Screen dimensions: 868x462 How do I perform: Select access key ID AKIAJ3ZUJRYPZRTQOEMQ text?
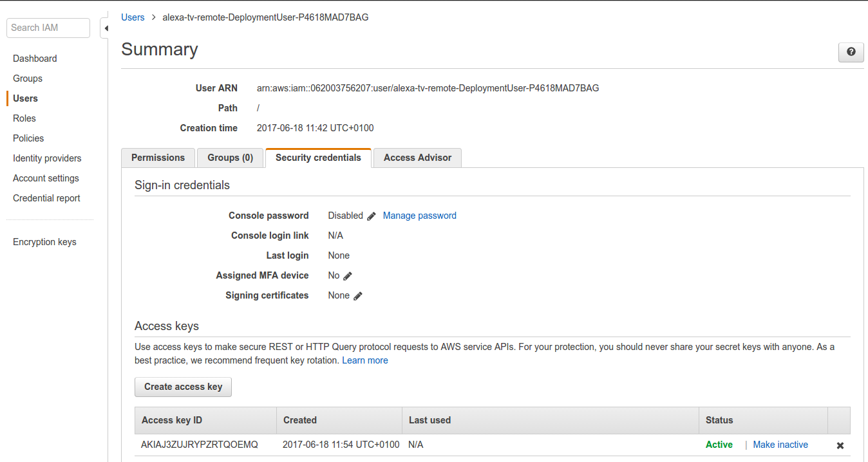(200, 445)
